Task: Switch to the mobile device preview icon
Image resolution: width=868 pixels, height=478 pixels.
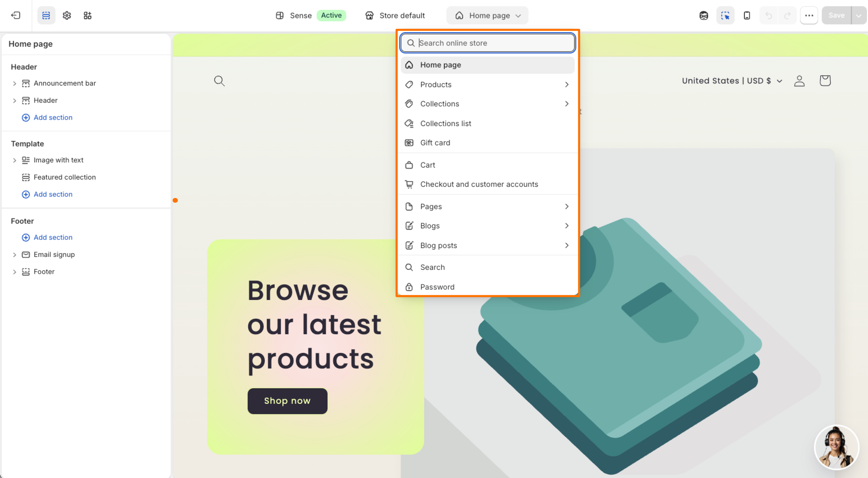Action: coord(747,15)
